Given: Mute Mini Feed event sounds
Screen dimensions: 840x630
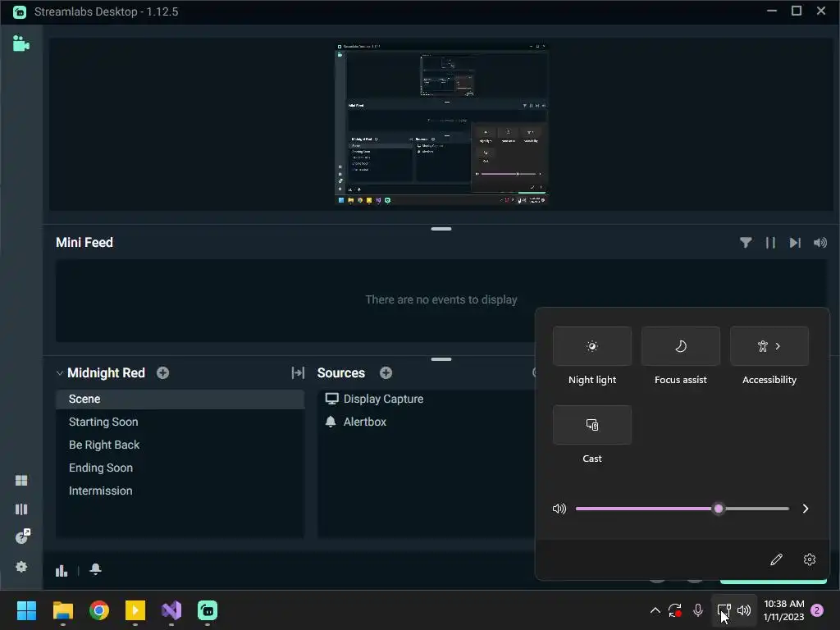Looking at the screenshot, I should point(820,243).
